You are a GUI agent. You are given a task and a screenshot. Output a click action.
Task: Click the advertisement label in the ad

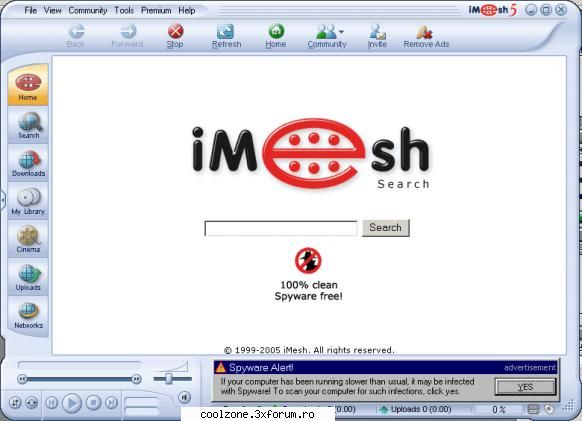pyautogui.click(x=530, y=368)
